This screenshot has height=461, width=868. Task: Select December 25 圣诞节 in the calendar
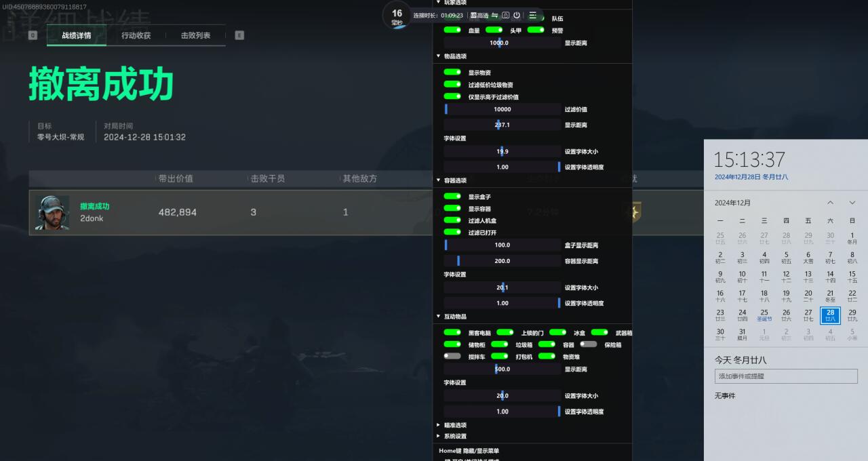pyautogui.click(x=764, y=315)
